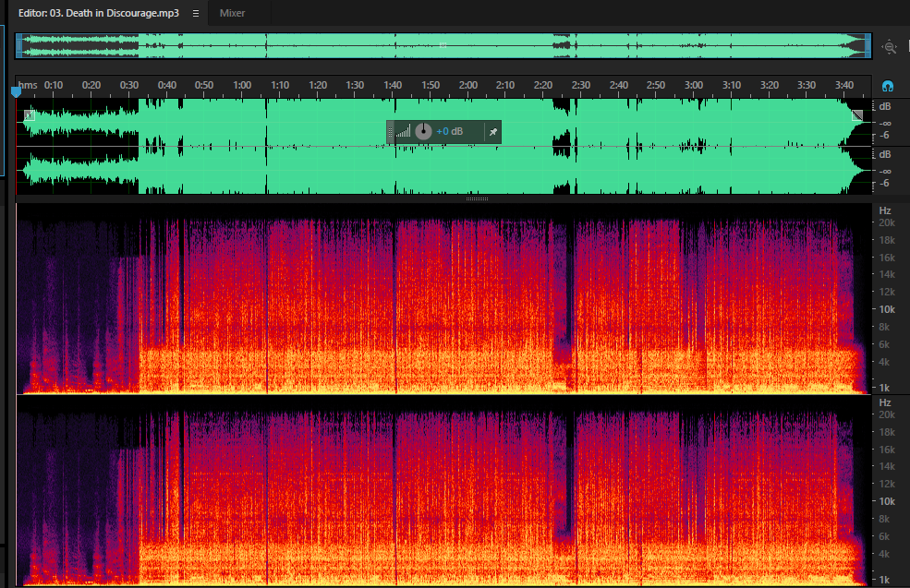Click 16k on the lower spectrogram scale

tap(887, 450)
